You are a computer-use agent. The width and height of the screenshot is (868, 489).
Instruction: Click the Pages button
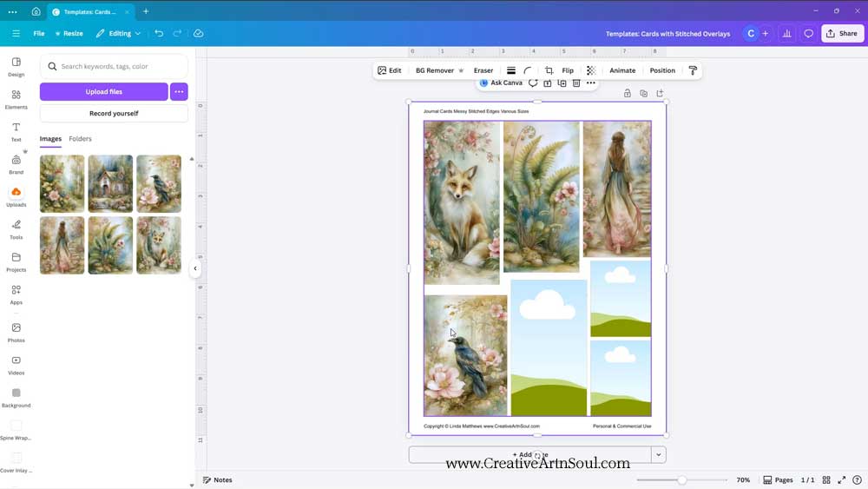[x=778, y=480]
